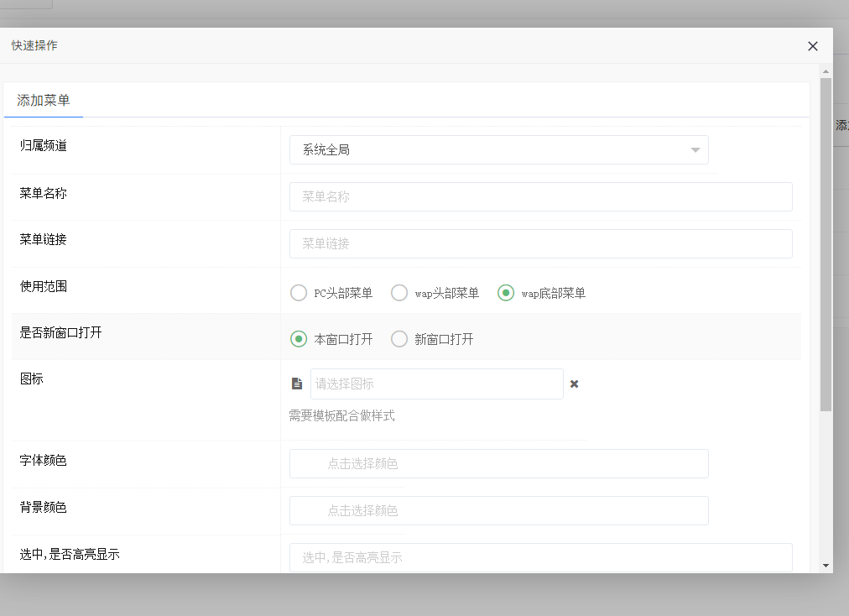Click the 选中,是否高亮显示 input field

coord(540,557)
